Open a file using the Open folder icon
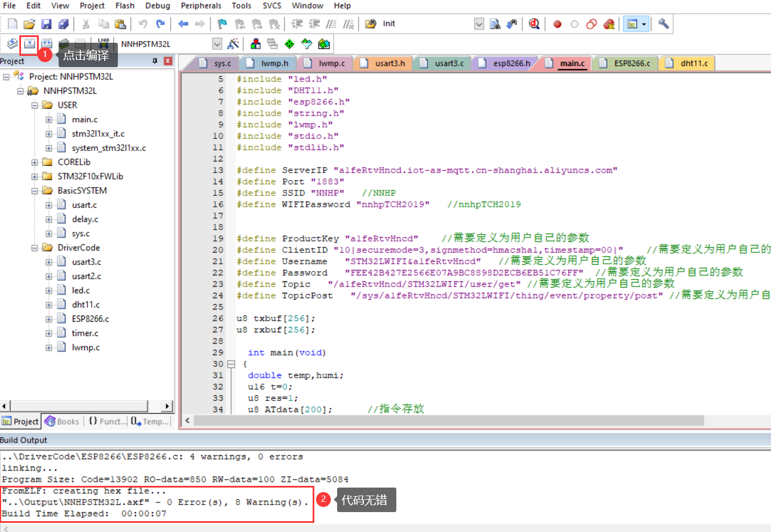Viewport: 771px width, 532px height. coord(30,24)
